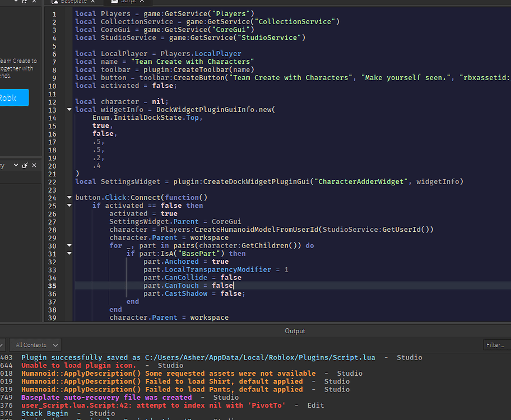Open the All Contexts dropdown in Output

point(35,344)
